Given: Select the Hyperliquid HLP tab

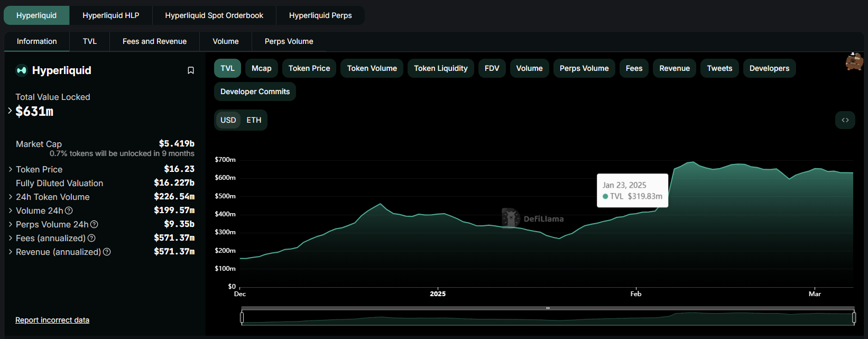Looking at the screenshot, I should click(x=111, y=15).
